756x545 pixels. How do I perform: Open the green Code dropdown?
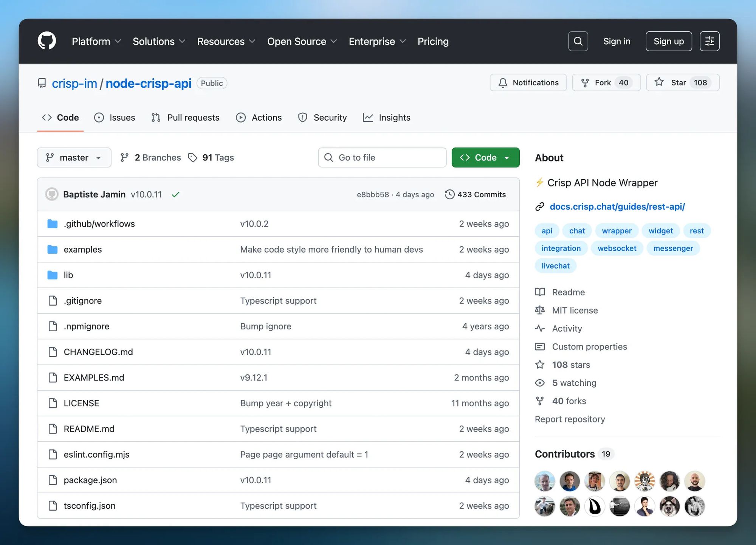coord(485,157)
